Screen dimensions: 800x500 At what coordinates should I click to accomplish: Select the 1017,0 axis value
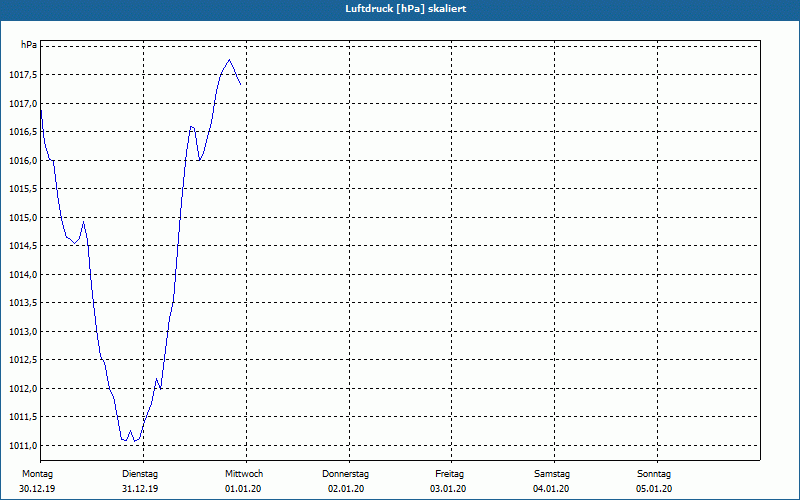23,104
